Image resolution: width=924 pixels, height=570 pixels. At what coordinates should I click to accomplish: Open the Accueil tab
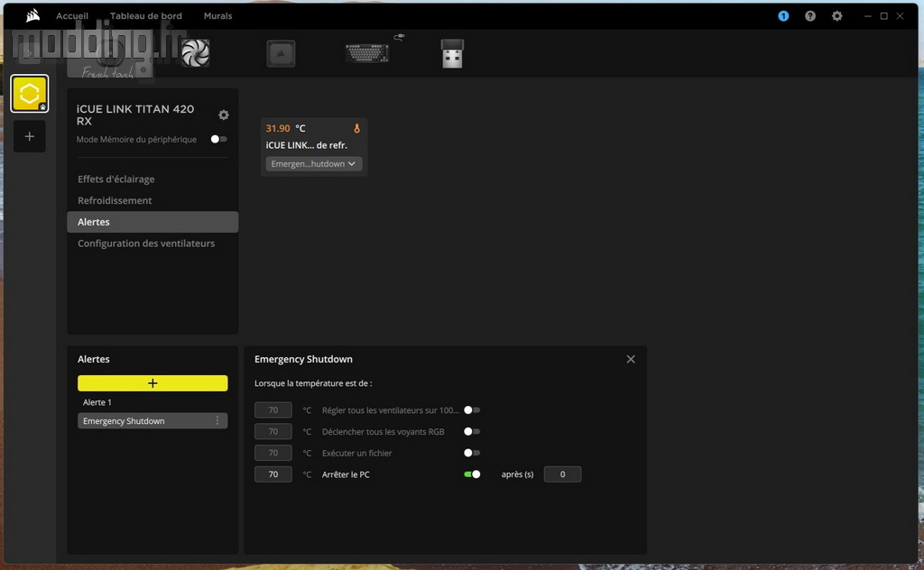tap(72, 16)
